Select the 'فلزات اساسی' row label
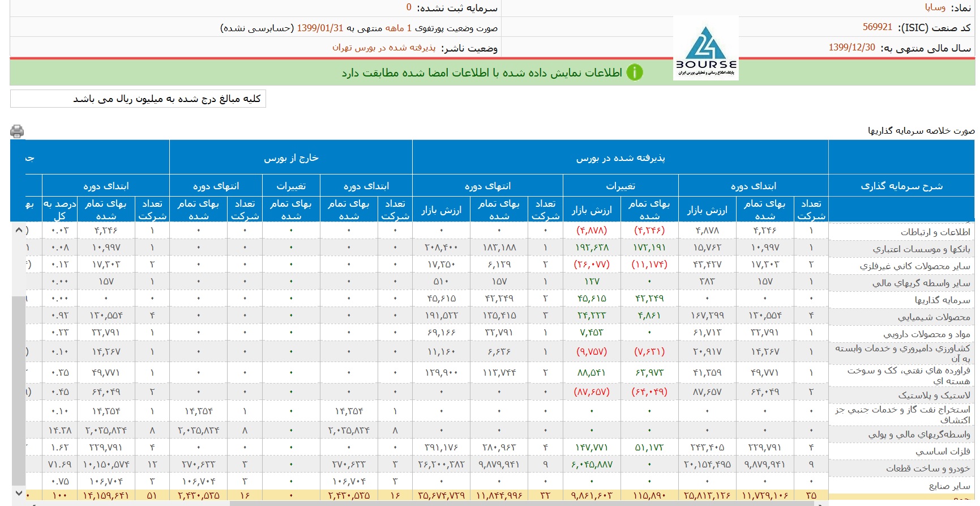This screenshot has height=506, width=980. (x=943, y=452)
